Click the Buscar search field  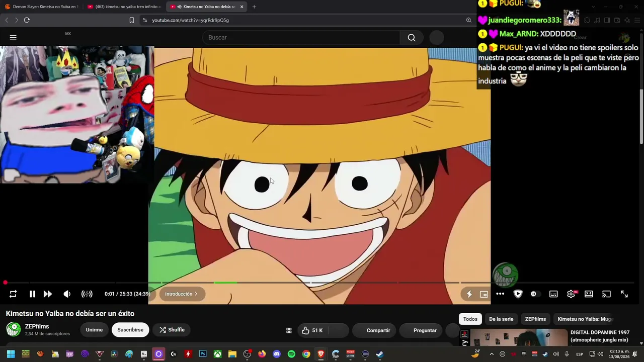[301, 38]
